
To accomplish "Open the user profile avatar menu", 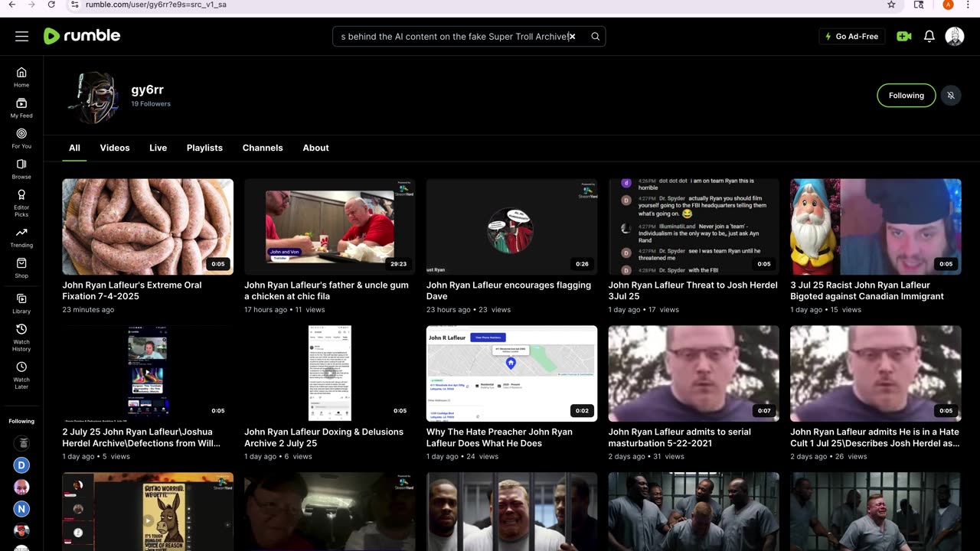I will (955, 36).
